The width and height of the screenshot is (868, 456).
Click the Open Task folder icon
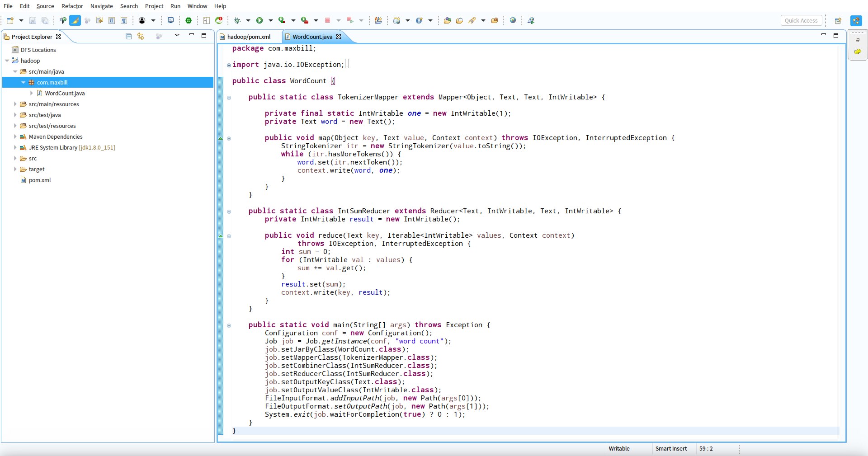[x=459, y=20]
